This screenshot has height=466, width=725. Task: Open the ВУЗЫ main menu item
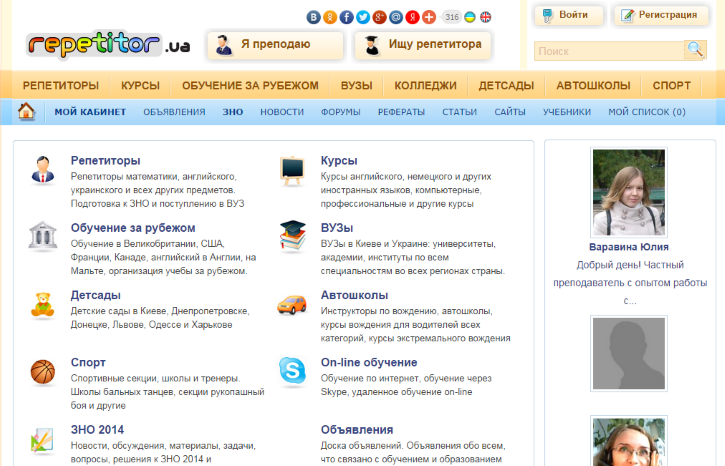pos(356,86)
